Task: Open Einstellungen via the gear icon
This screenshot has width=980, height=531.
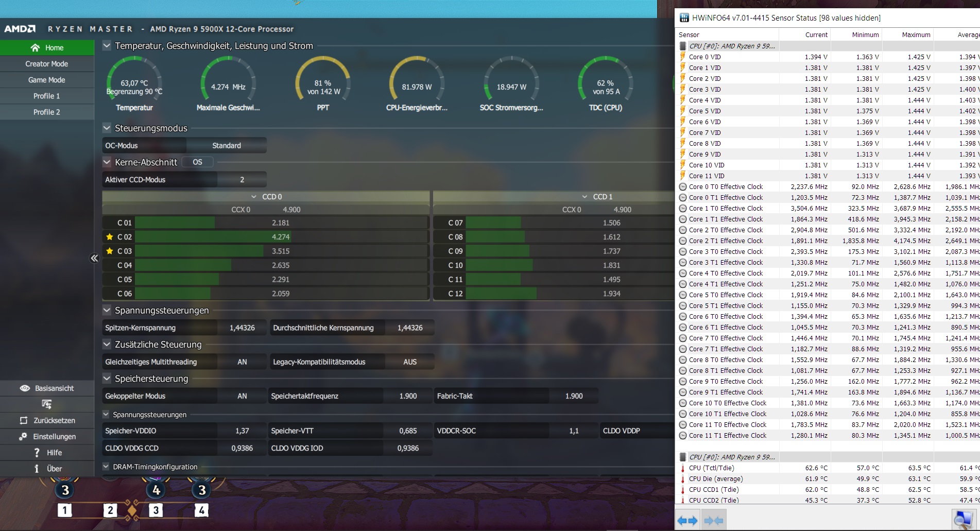Action: click(x=23, y=436)
